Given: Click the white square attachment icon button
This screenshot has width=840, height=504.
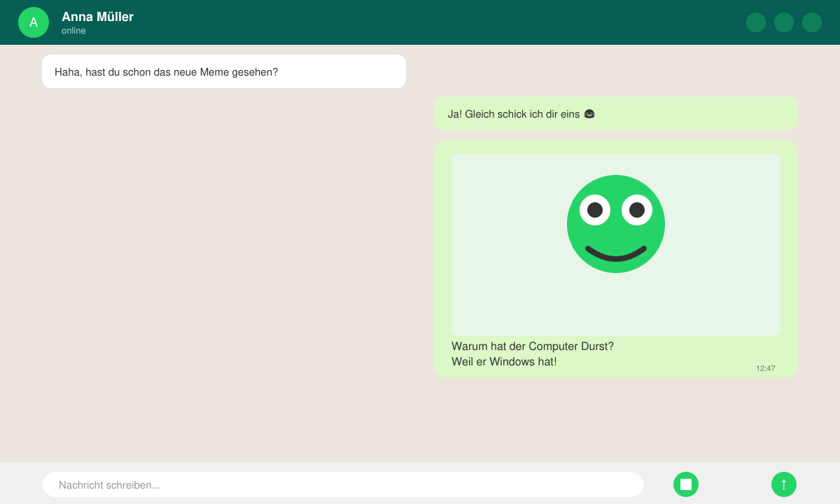Looking at the screenshot, I should click(686, 484).
